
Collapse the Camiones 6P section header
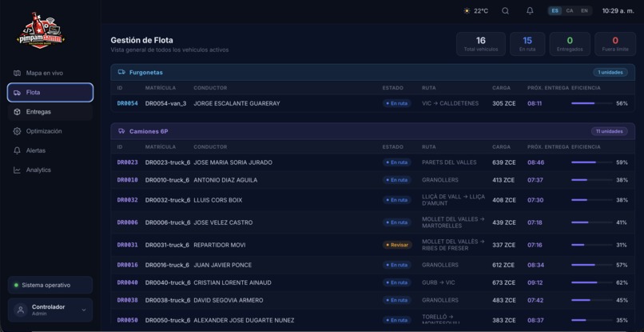pos(372,131)
